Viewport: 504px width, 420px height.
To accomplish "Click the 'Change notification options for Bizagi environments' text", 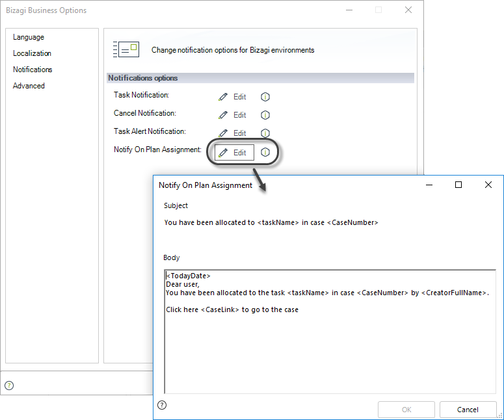I will coord(233,50).
